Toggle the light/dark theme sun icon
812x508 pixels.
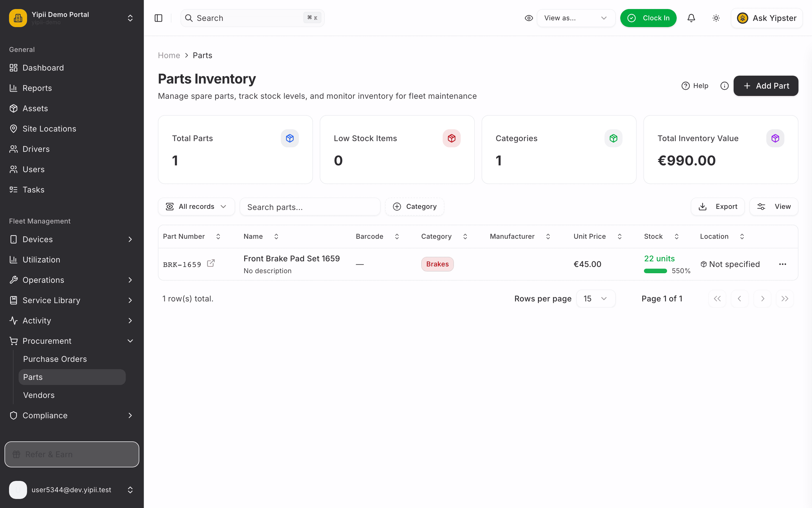click(716, 18)
